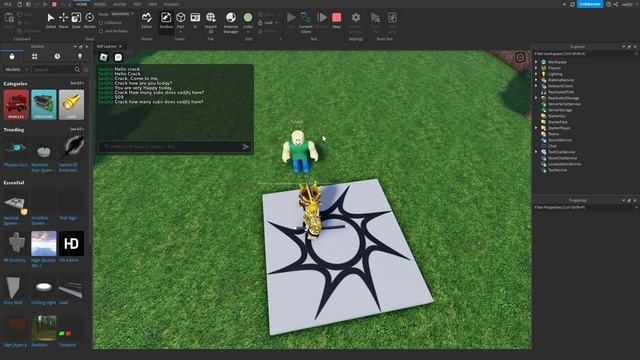The image size is (640, 360).
Task: Select the HD Admin asset thumbnail
Action: pos(71,244)
